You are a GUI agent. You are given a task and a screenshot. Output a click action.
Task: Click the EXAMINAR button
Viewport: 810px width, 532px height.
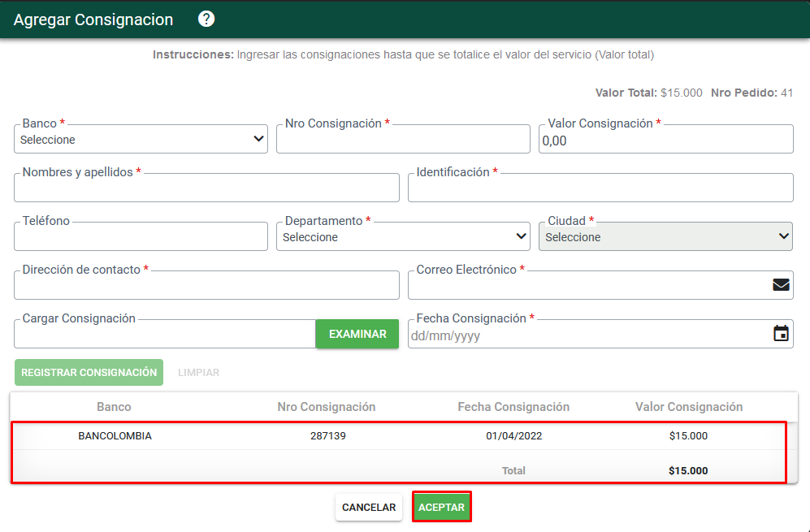(x=357, y=334)
